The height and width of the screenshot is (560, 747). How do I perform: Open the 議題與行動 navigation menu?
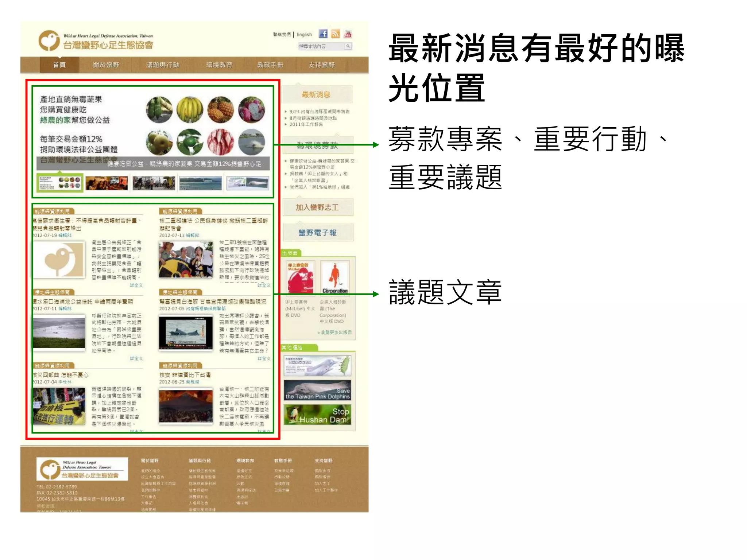click(x=163, y=65)
